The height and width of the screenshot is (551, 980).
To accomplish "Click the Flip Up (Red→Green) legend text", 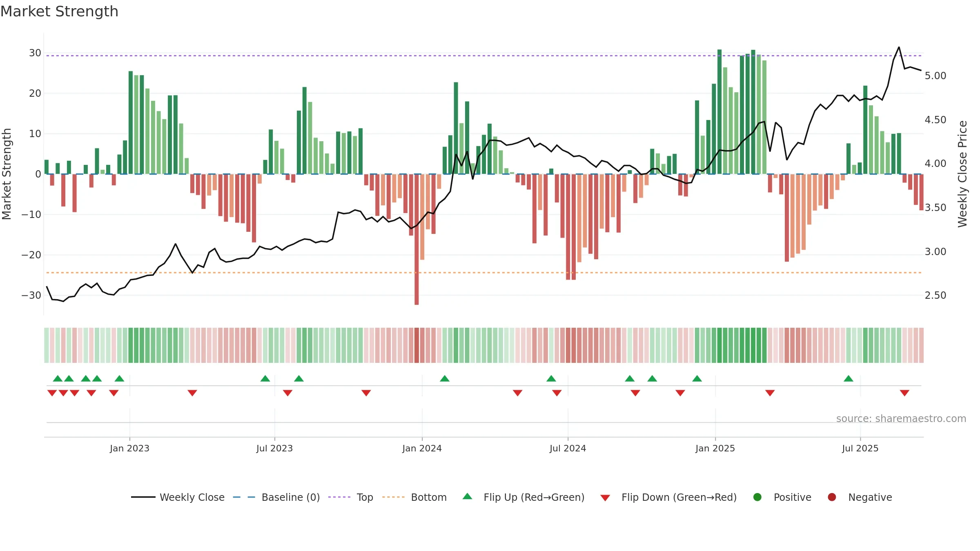I will (x=534, y=497).
